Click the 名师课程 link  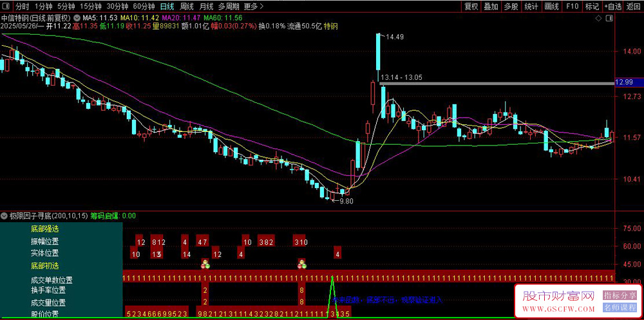coord(620,307)
